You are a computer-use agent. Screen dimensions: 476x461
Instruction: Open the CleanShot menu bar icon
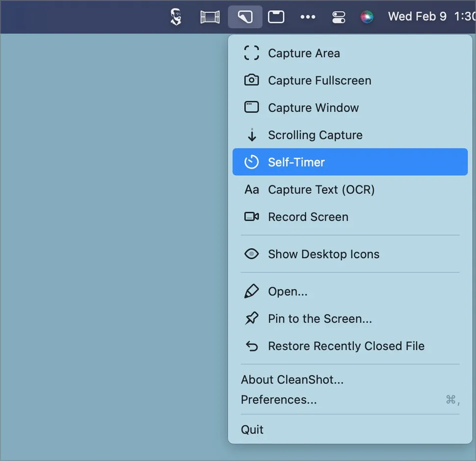point(245,17)
